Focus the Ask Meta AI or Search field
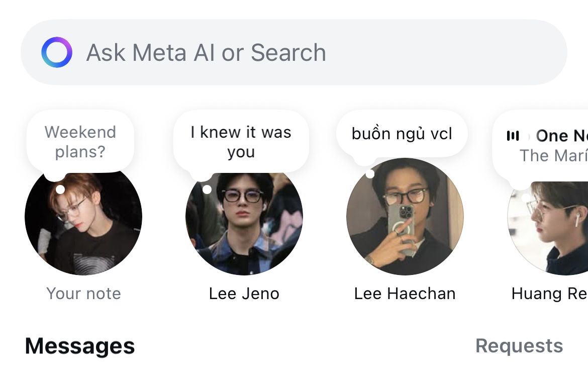Image resolution: width=588 pixels, height=379 pixels. [302, 52]
